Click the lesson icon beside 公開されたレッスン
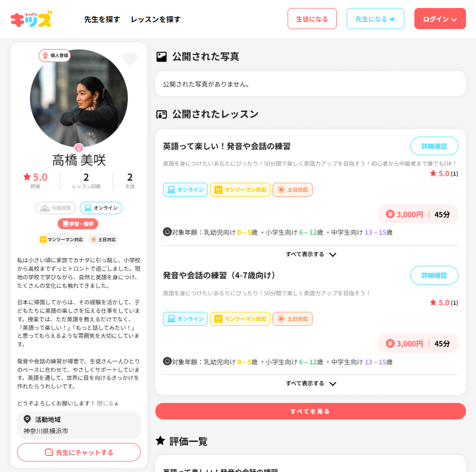Viewport: 476px width, 472px height. click(x=161, y=115)
